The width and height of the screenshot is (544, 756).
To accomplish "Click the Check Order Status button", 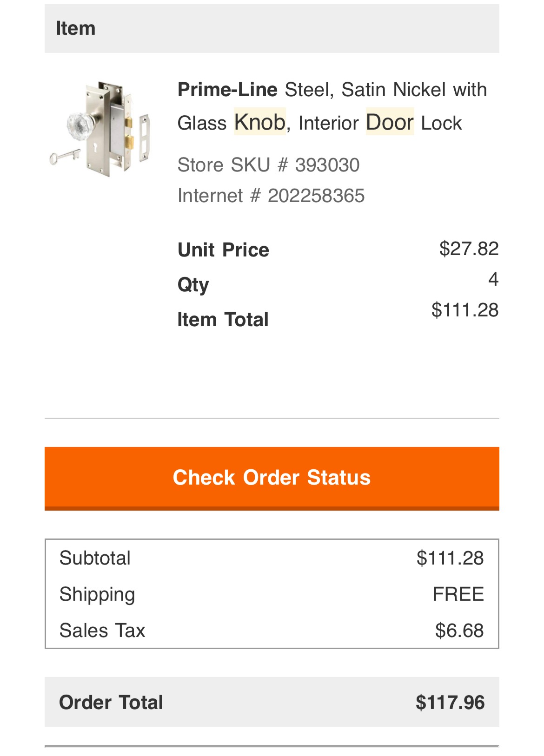I will 272,478.
